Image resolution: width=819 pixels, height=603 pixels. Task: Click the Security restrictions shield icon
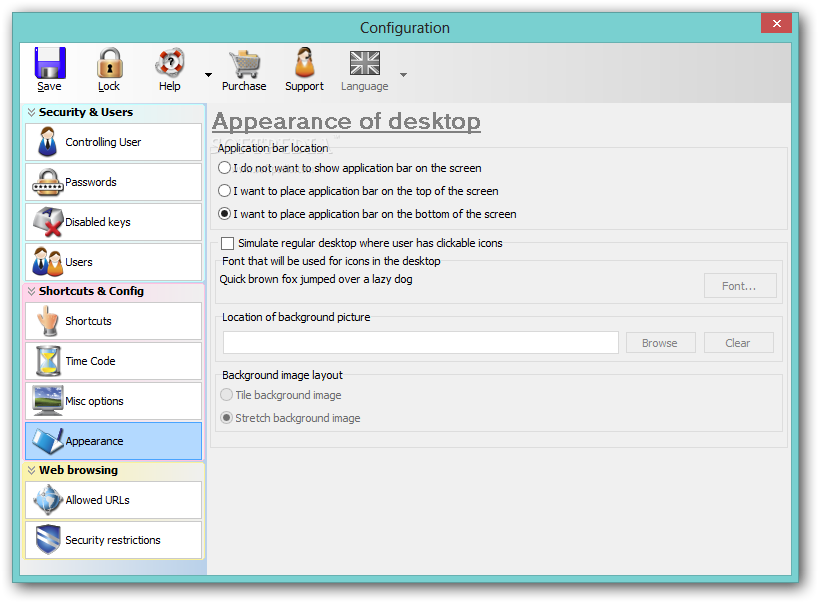[x=48, y=540]
